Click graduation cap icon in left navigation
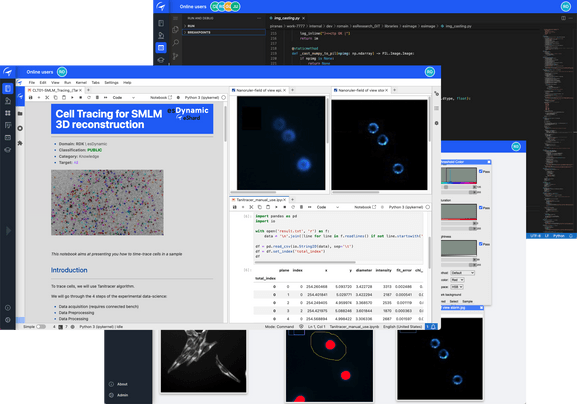This screenshot has width=577, height=404. (x=8, y=150)
